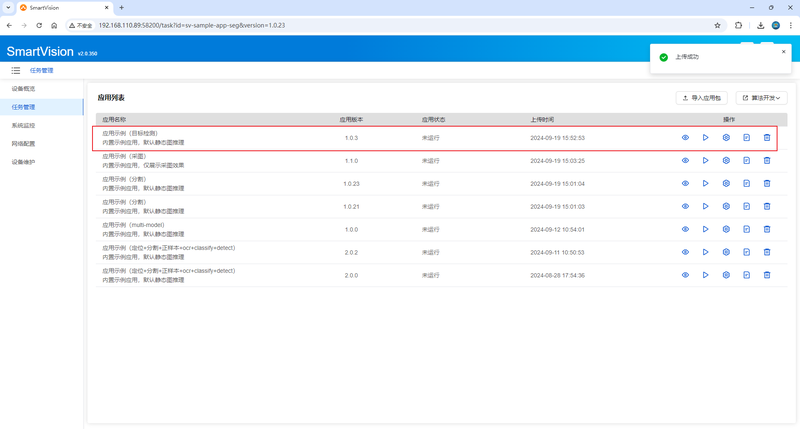Open the browser tab list chevron
800x429 pixels.
tap(8, 8)
